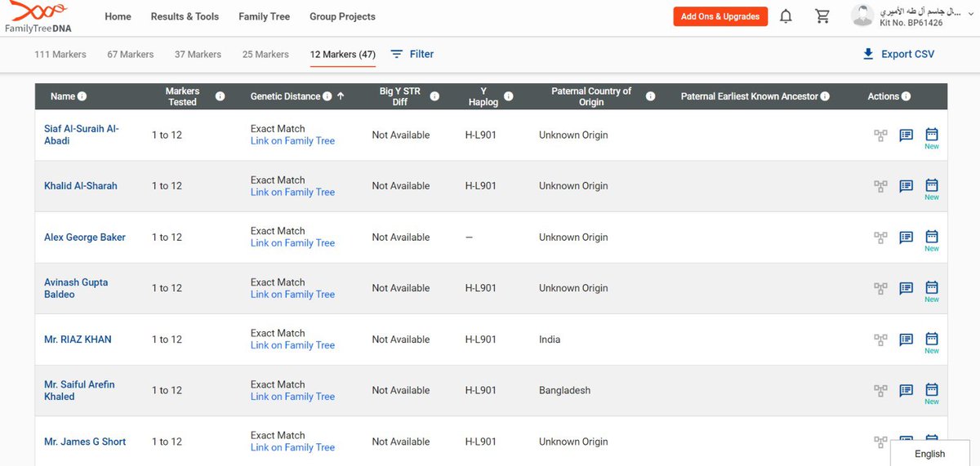Screen dimensions: 980x466
Task: Toggle Genetic Distance sort arrow
Action: click(x=341, y=96)
